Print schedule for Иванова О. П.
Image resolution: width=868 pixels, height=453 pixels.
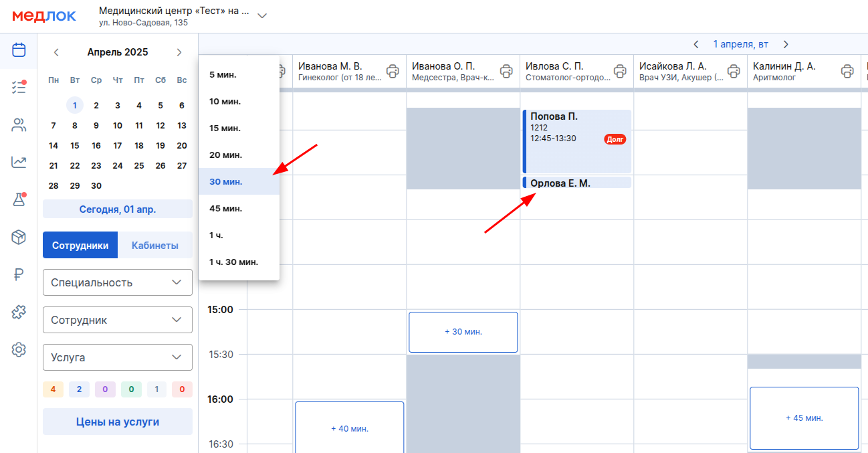click(x=507, y=70)
